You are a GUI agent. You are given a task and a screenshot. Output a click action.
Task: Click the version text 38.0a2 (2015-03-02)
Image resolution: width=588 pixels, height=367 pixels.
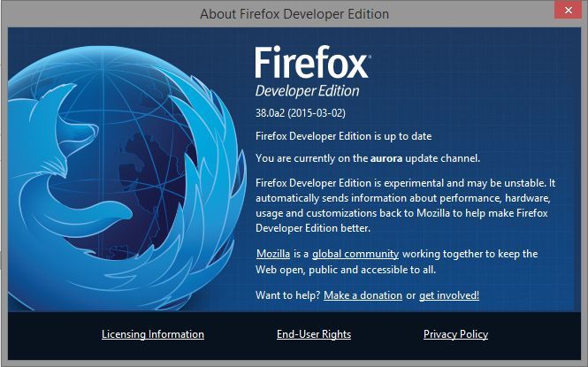click(301, 113)
